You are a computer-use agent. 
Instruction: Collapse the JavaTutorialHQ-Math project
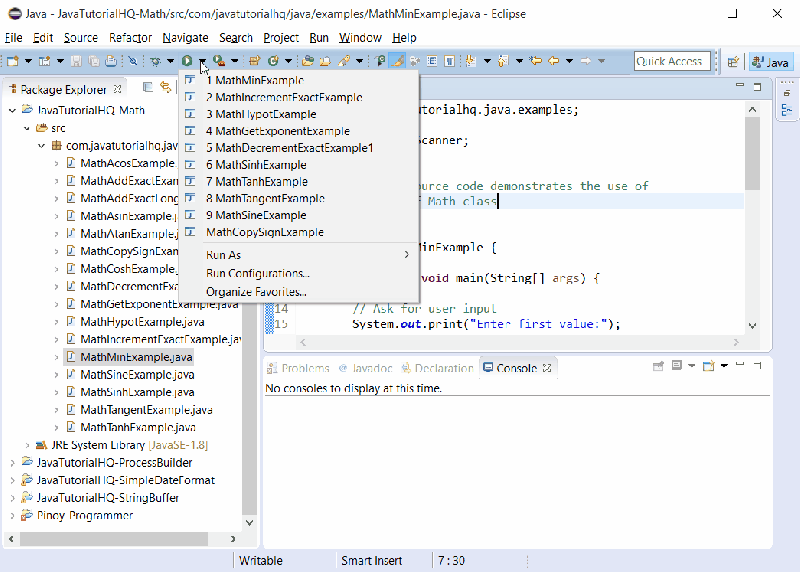pos(12,110)
